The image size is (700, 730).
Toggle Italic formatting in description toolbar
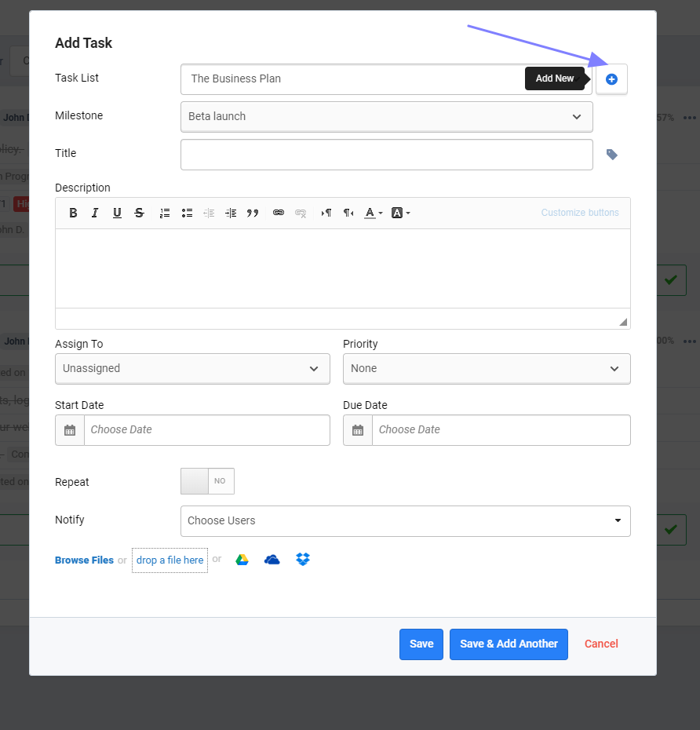[95, 214]
